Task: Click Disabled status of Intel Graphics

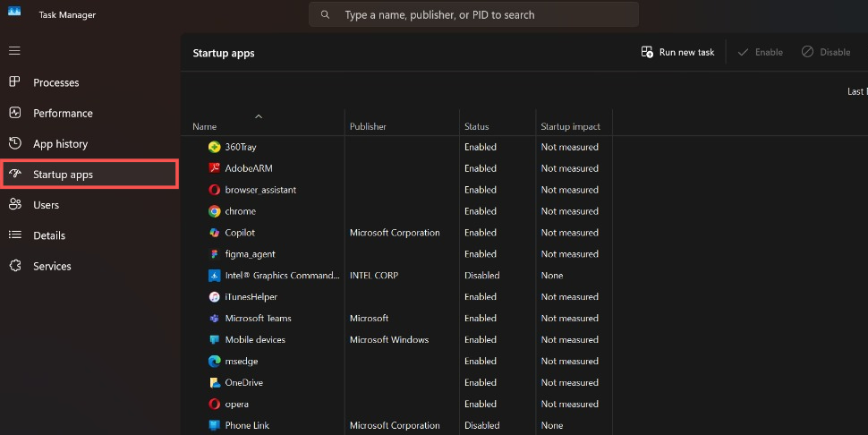Action: pos(481,276)
